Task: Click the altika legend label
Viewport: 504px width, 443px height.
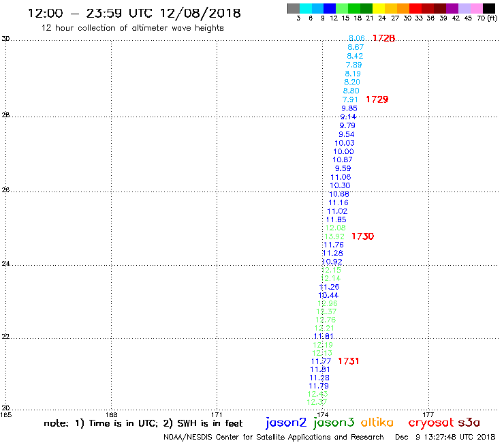Action: [x=377, y=423]
